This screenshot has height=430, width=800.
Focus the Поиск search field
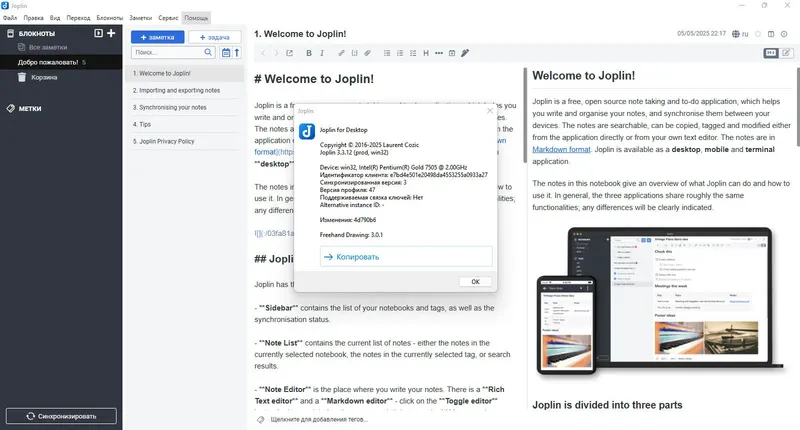[167, 52]
